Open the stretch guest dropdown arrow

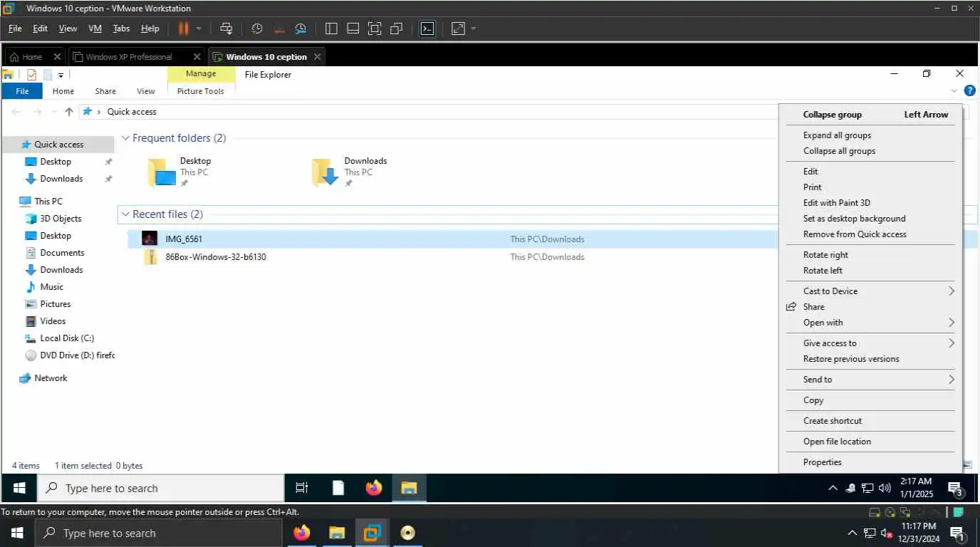tap(474, 28)
